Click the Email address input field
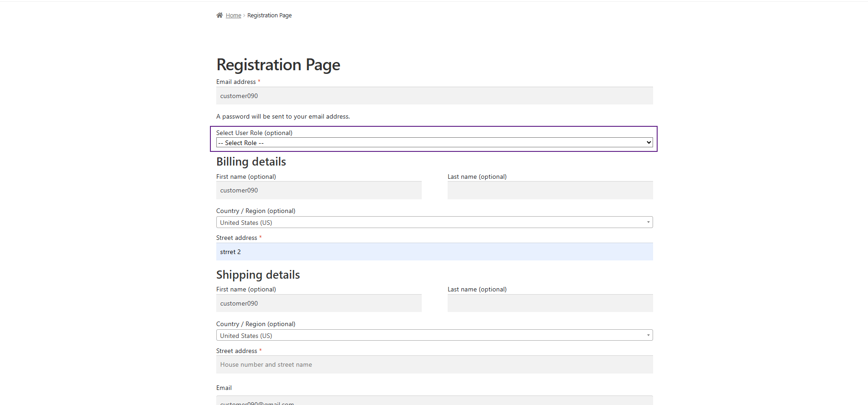 [434, 96]
